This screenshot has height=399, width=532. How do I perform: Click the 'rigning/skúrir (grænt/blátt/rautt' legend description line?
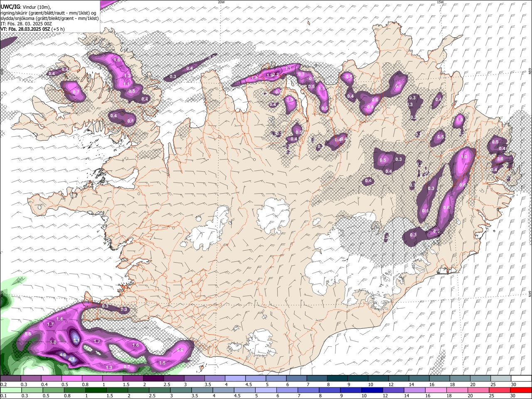[48, 13]
